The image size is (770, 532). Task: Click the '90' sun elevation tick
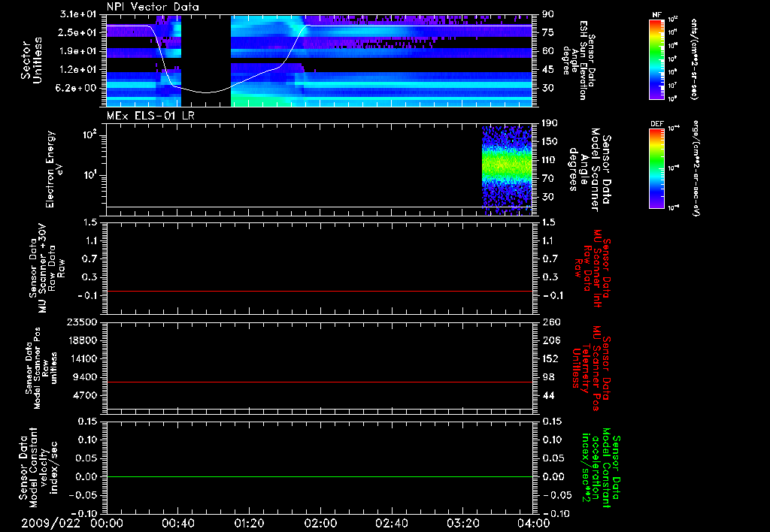point(547,14)
